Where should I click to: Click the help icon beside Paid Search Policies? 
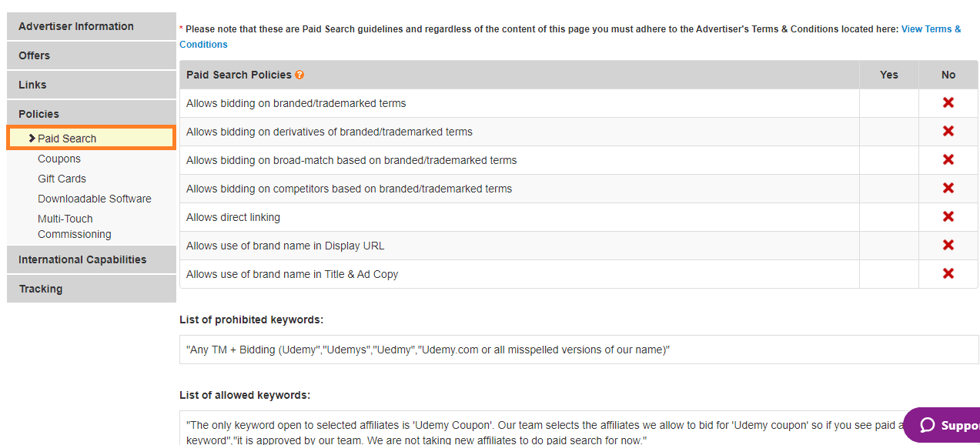[299, 75]
